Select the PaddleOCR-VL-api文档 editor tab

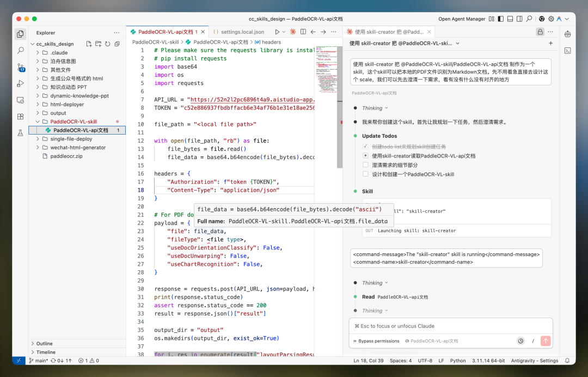(168, 32)
